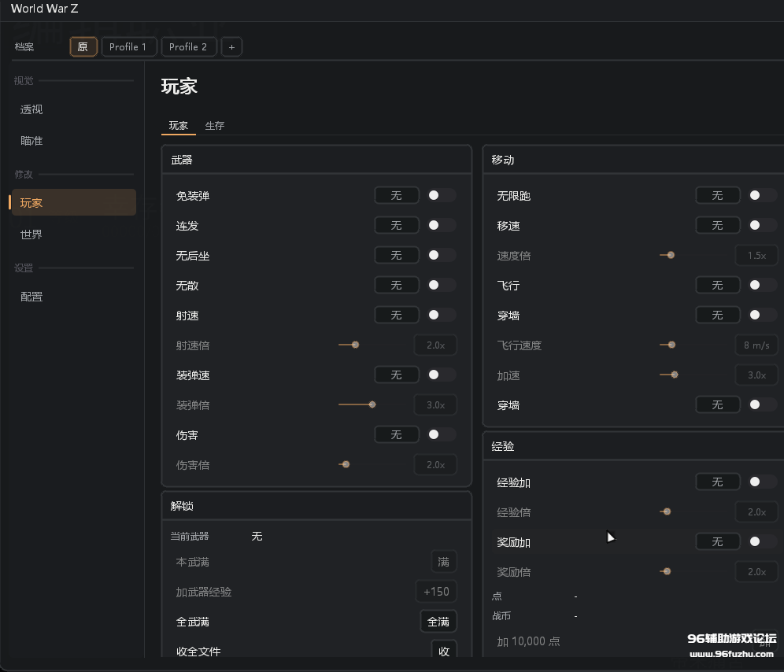The height and width of the screenshot is (672, 784).
Task: Click the 无 hotkey button for 连发
Action: point(397,226)
